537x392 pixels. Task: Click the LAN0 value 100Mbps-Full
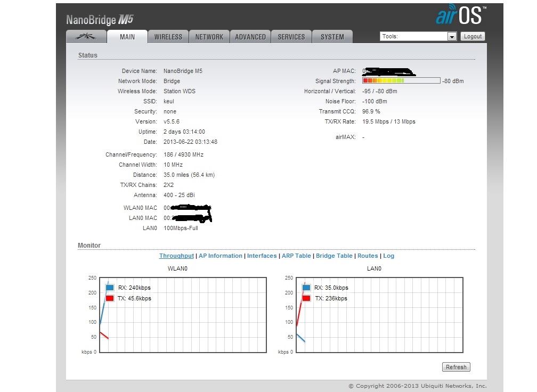[181, 228]
